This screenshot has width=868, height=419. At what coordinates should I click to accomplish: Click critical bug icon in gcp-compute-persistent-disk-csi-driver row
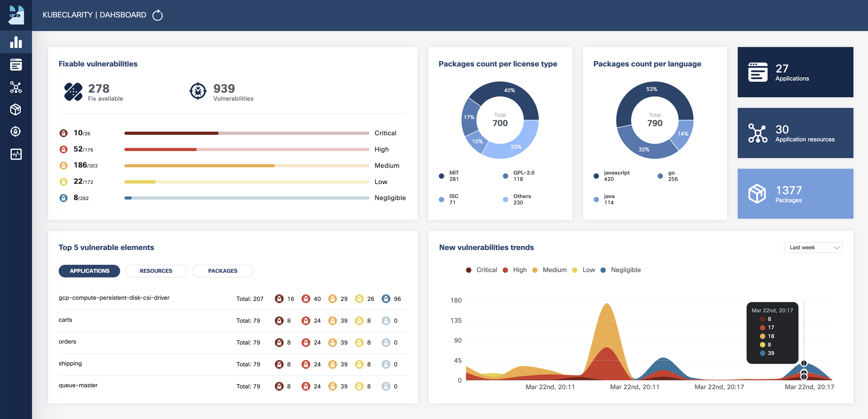279,299
